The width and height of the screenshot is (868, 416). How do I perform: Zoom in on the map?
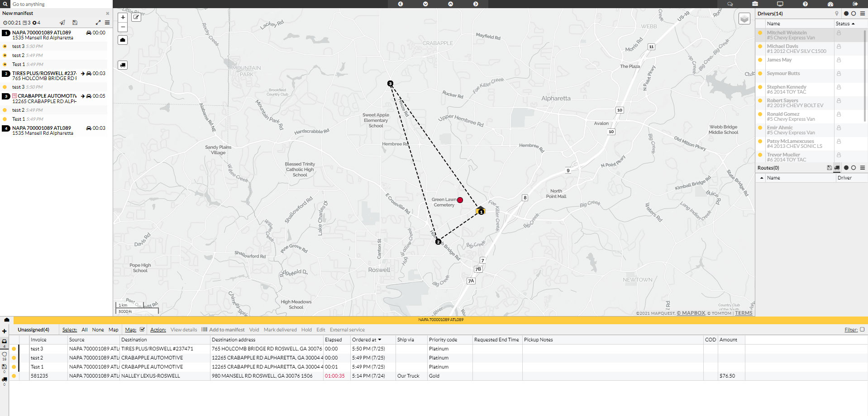[123, 18]
